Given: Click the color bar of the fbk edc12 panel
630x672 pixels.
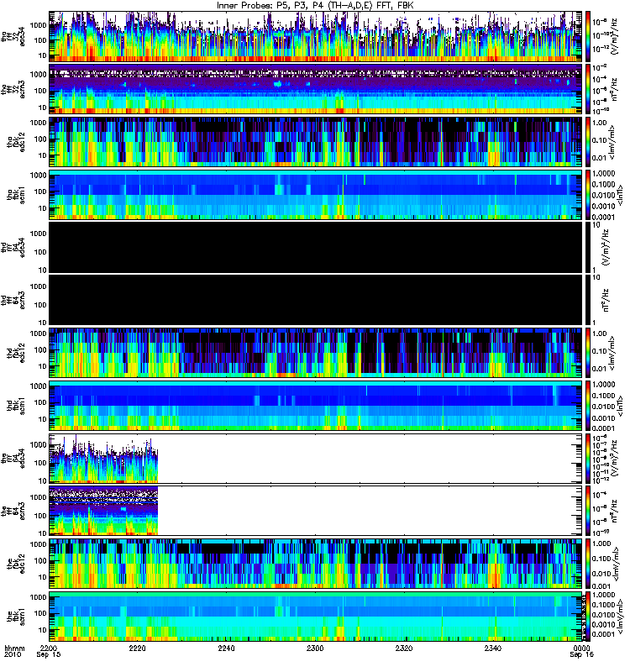Looking at the screenshot, I should [x=588, y=564].
